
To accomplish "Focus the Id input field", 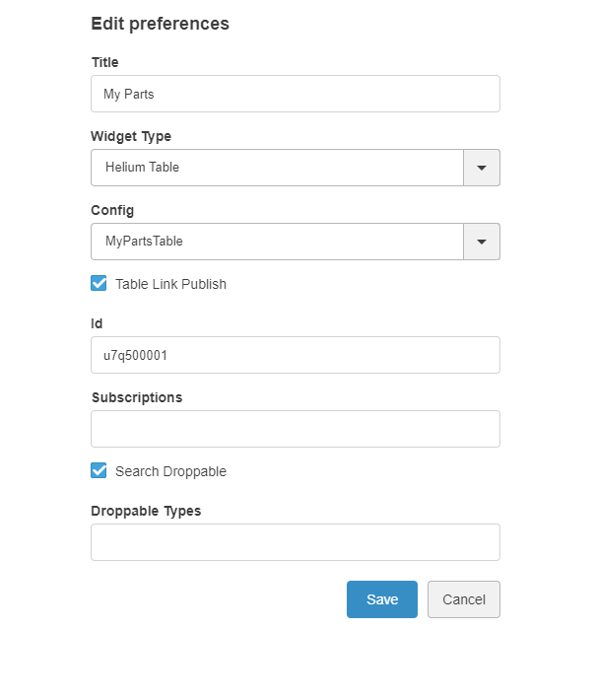I will pyautogui.click(x=295, y=355).
